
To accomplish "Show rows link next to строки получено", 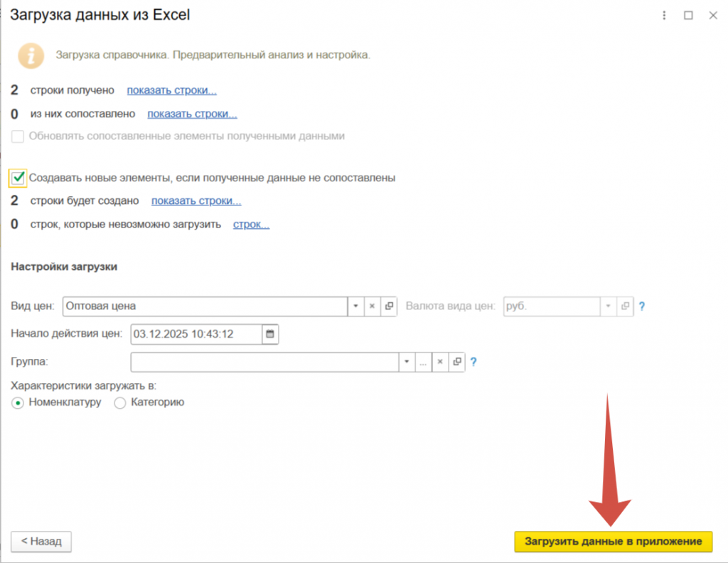I will (171, 90).
